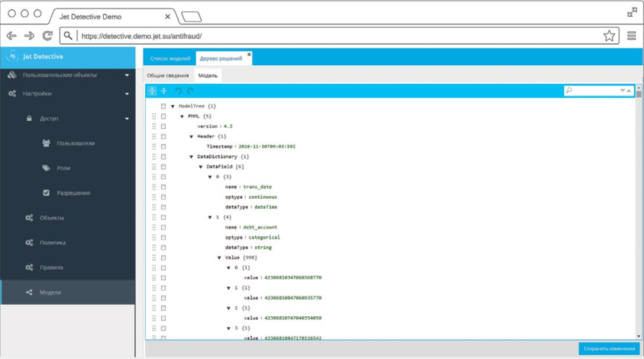Collapse the DataField [6] node
This screenshot has width=644, height=359.
pyautogui.click(x=200, y=167)
